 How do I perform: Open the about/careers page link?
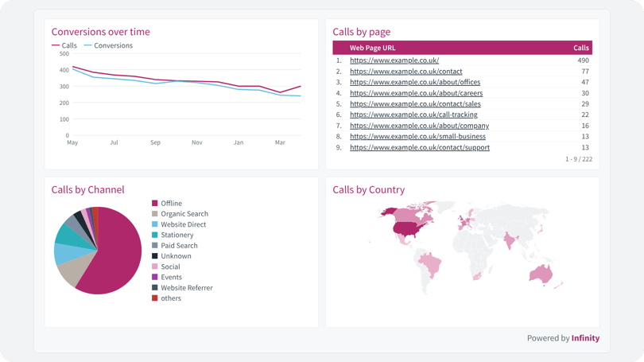click(x=416, y=93)
